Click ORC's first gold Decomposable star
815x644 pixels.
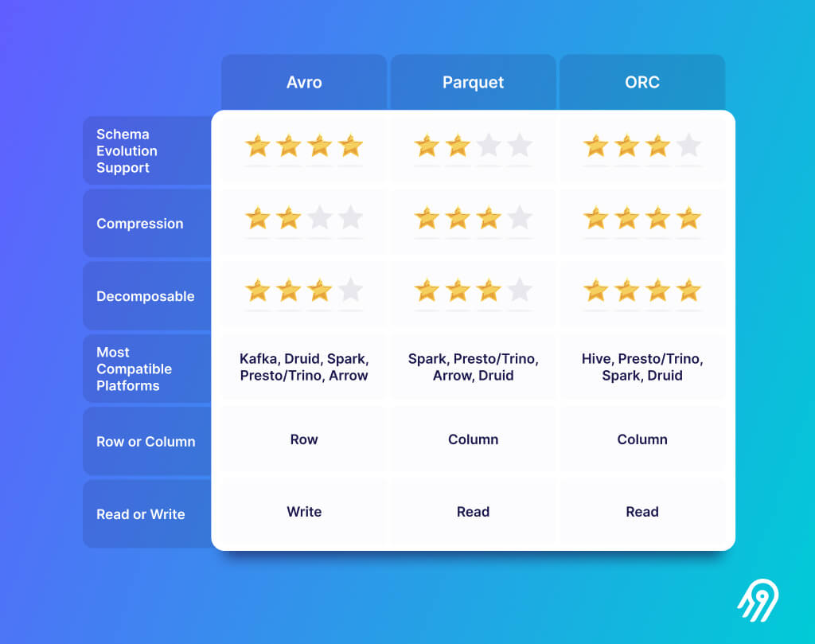pos(595,290)
